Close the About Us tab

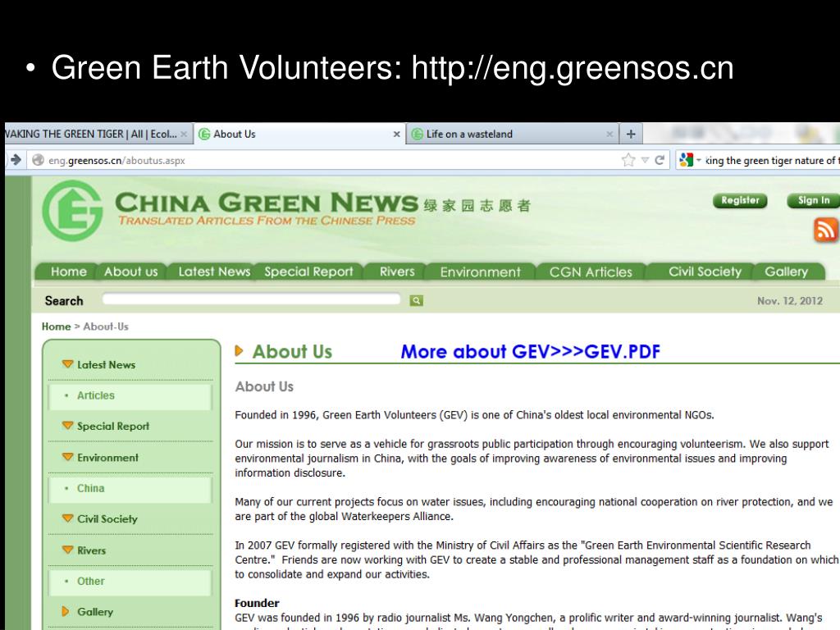pyautogui.click(x=396, y=135)
